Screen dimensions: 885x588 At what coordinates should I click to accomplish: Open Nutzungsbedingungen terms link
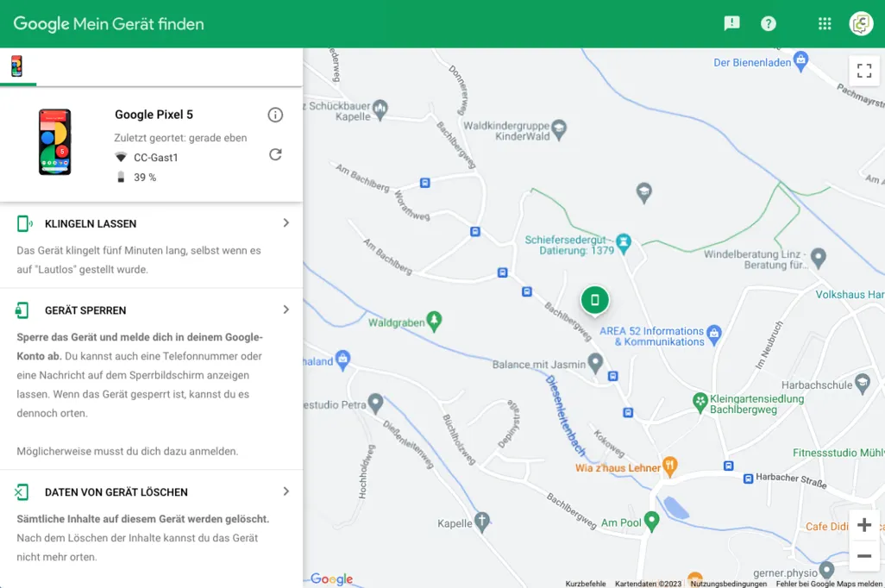728,584
